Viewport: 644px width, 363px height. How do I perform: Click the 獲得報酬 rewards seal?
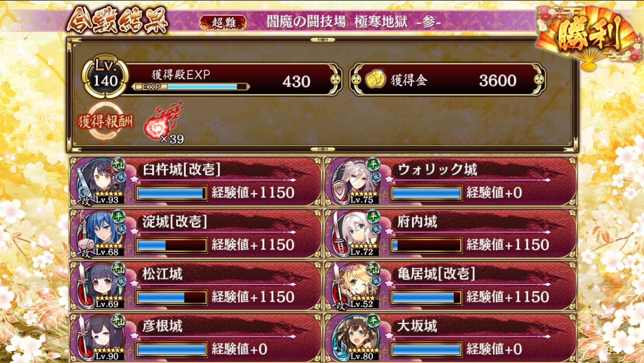point(105,122)
